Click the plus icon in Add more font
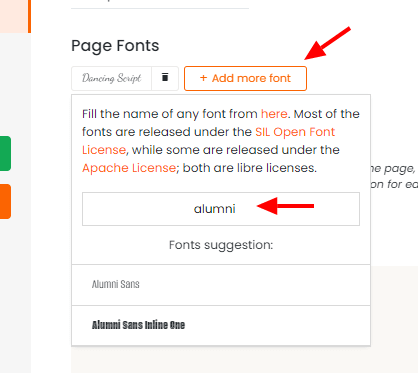Screen dimensions: 418x373 click(x=203, y=78)
